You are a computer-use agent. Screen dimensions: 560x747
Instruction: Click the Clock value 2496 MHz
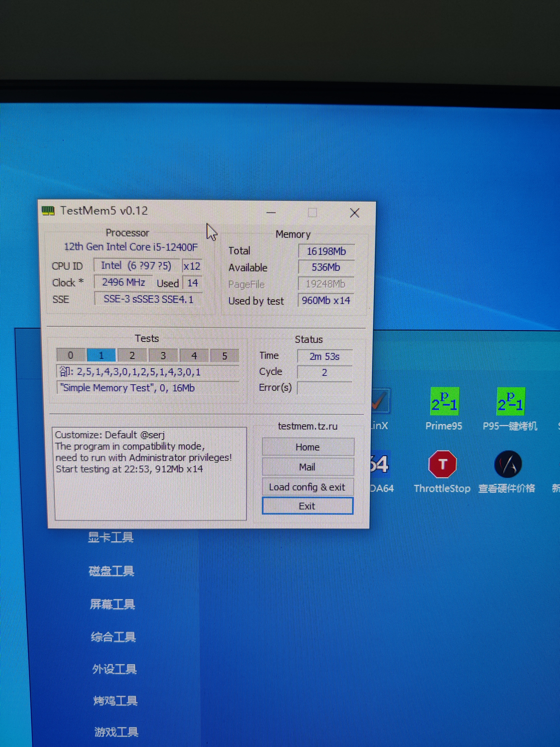click(x=124, y=282)
